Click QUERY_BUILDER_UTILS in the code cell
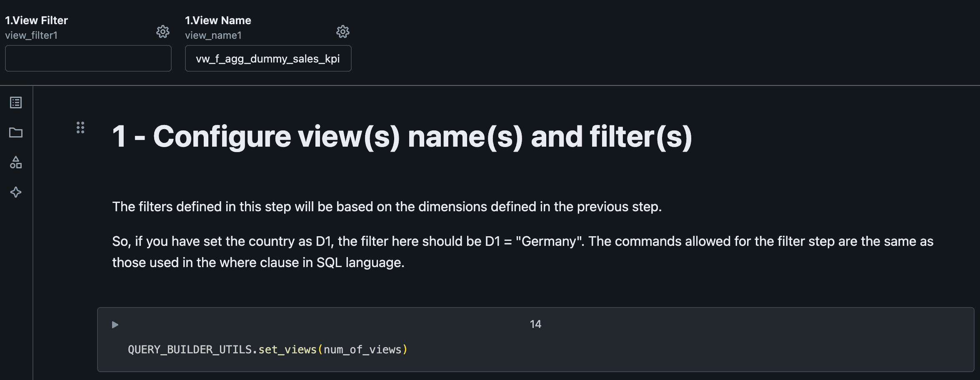The height and width of the screenshot is (380, 980). pos(190,350)
